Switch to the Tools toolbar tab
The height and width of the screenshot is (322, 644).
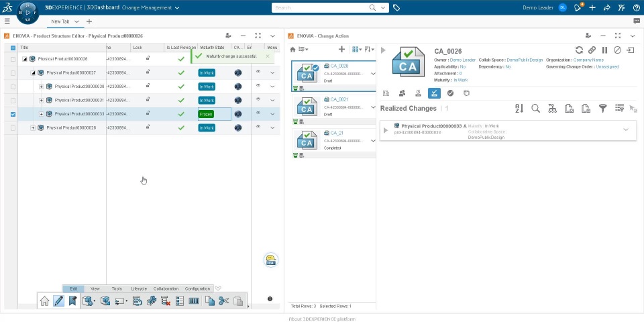click(x=117, y=288)
